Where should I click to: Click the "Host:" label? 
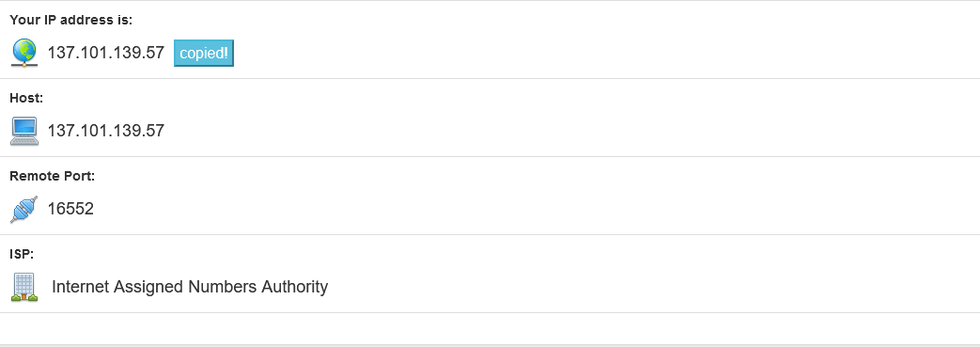pos(27,98)
